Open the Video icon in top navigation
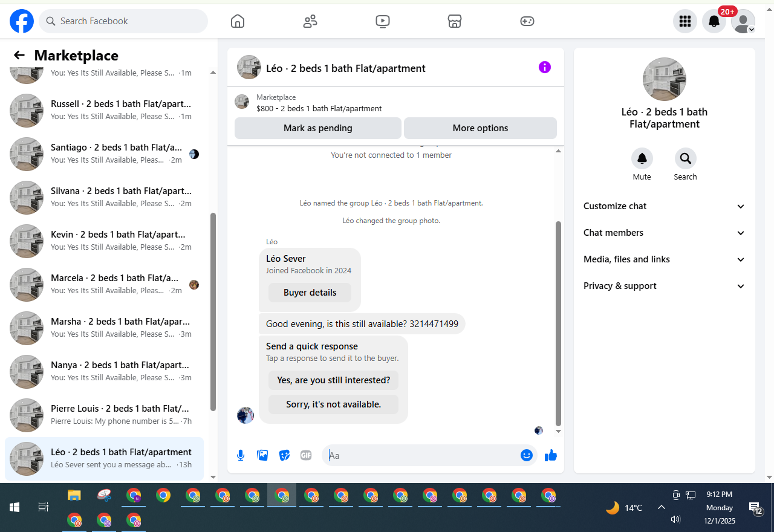The height and width of the screenshot is (532, 774). [383, 21]
